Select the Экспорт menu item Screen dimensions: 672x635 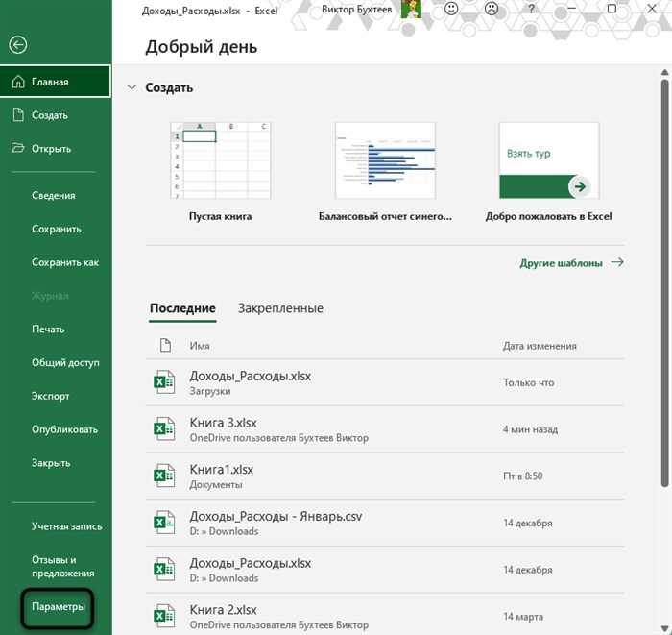point(50,396)
